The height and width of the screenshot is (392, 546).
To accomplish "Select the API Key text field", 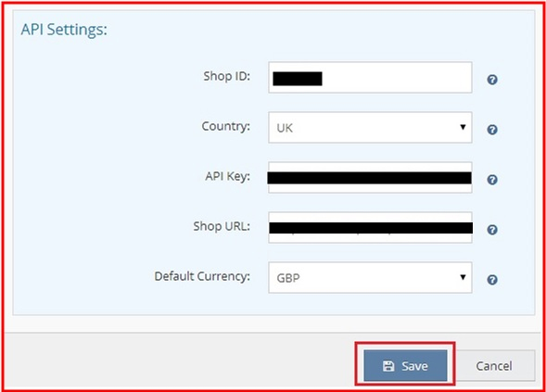I will tap(370, 178).
